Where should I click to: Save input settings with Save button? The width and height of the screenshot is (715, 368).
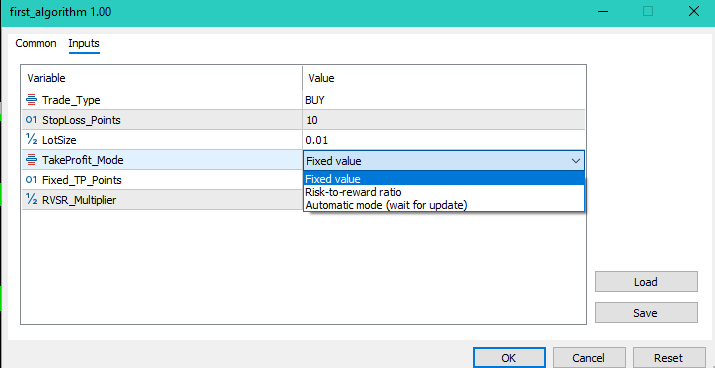[646, 313]
